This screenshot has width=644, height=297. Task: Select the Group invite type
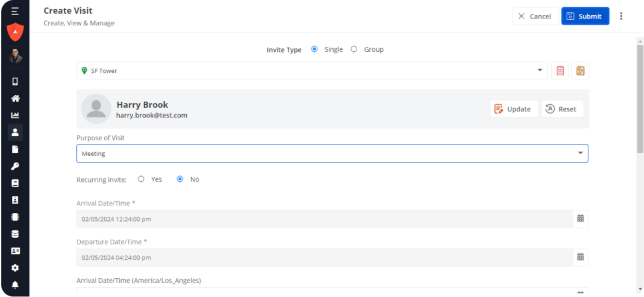[x=354, y=49]
